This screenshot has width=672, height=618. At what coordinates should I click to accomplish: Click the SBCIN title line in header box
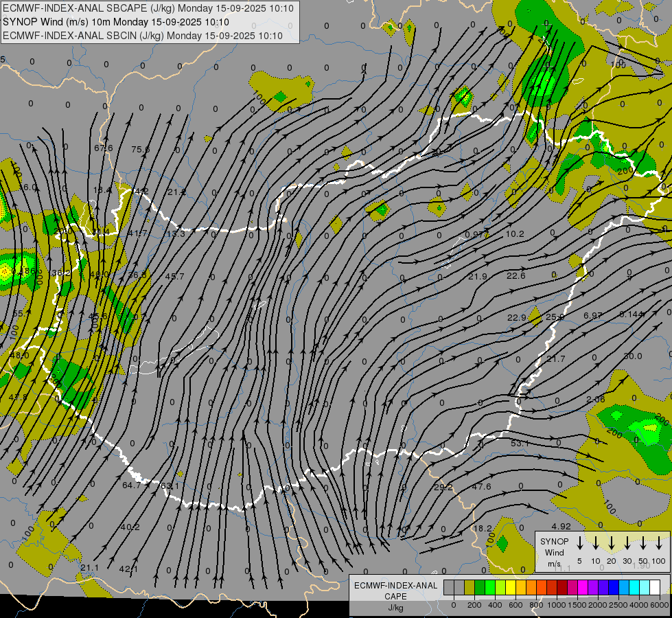point(143,36)
